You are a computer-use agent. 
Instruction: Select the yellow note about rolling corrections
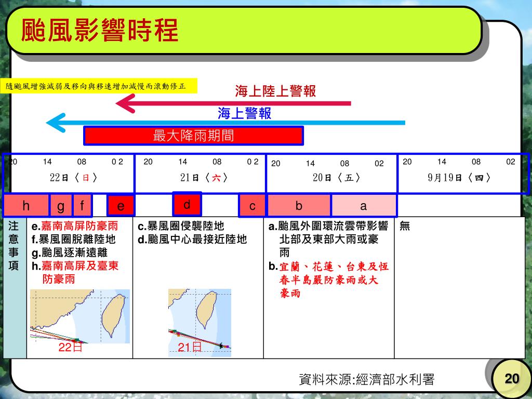pyautogui.click(x=99, y=86)
